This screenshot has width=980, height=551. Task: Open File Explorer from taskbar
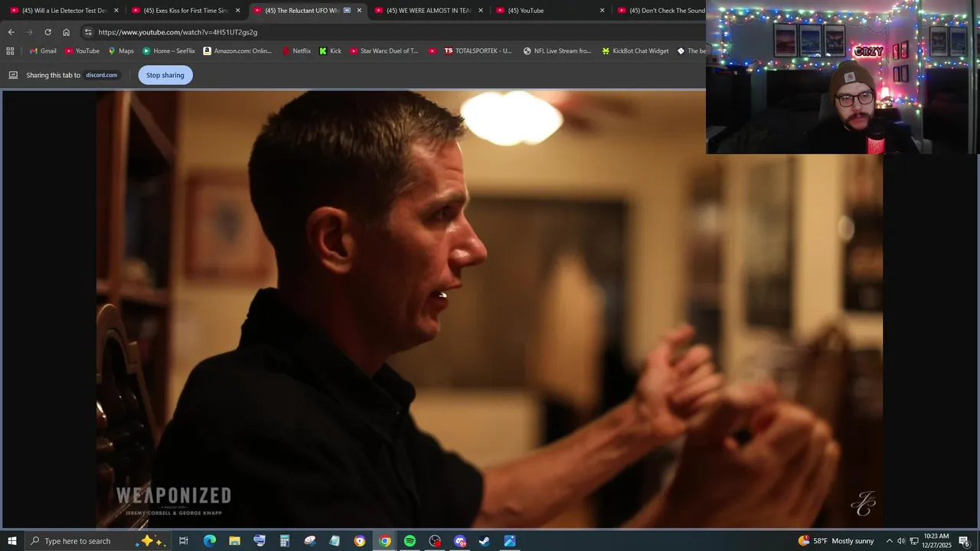click(234, 541)
